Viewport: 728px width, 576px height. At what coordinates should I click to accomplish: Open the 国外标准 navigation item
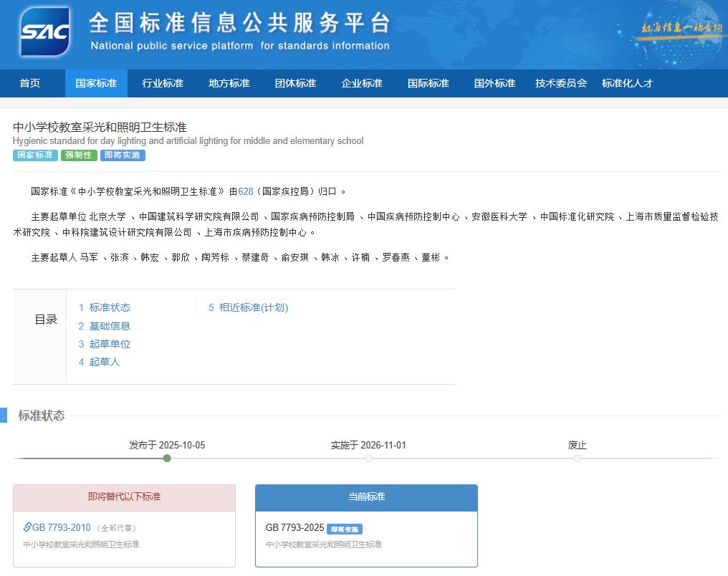pos(494,83)
